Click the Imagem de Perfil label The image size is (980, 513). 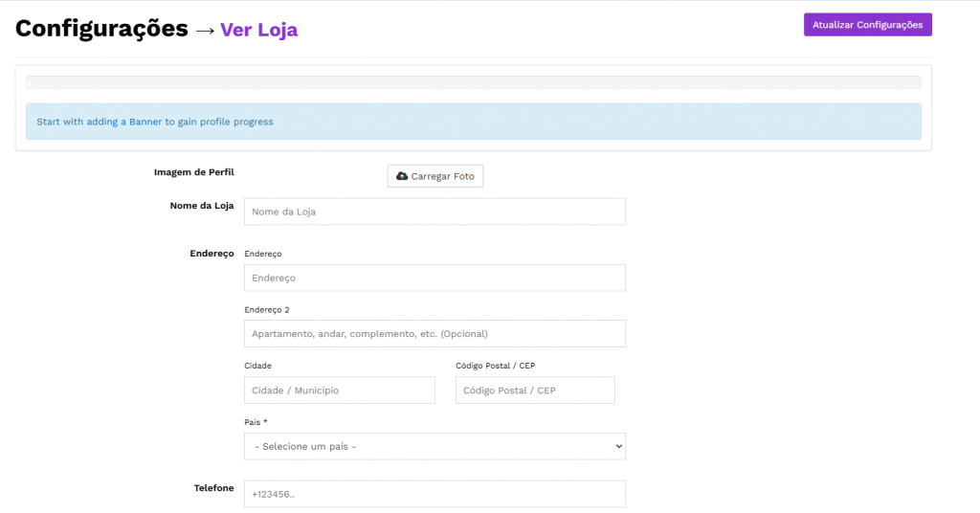pos(194,172)
